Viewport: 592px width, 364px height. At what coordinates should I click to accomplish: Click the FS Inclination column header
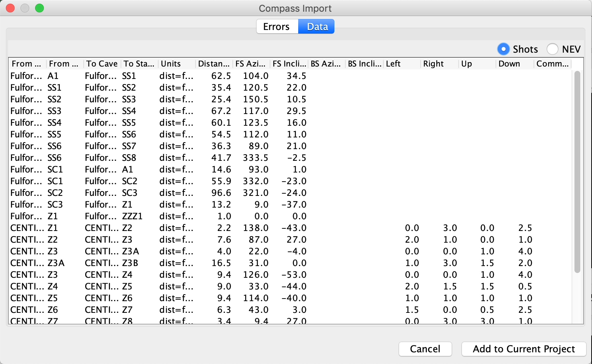[x=289, y=64]
